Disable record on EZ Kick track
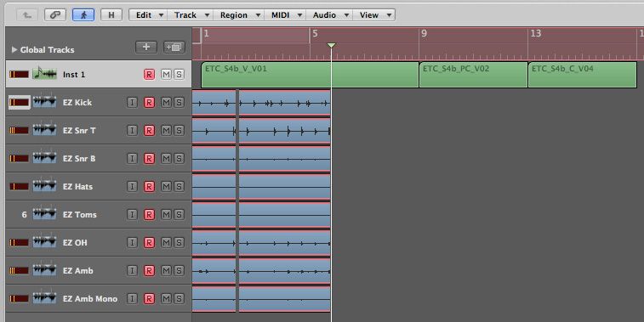The width and height of the screenshot is (644, 322). click(149, 102)
